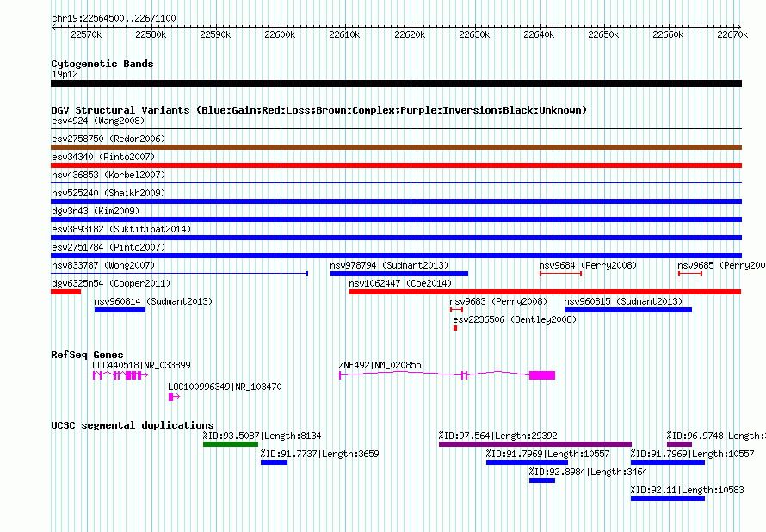Select the blue 91.7737% Length:3659 duplication bar

274,462
